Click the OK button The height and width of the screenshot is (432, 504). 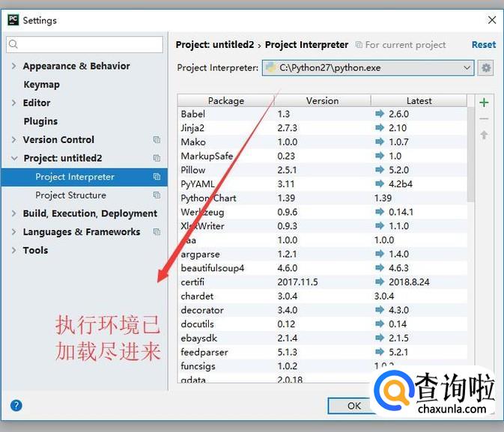pos(353,406)
